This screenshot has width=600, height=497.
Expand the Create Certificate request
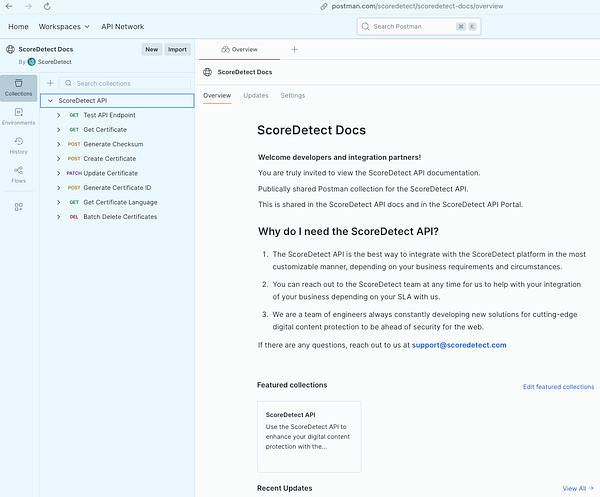point(59,159)
